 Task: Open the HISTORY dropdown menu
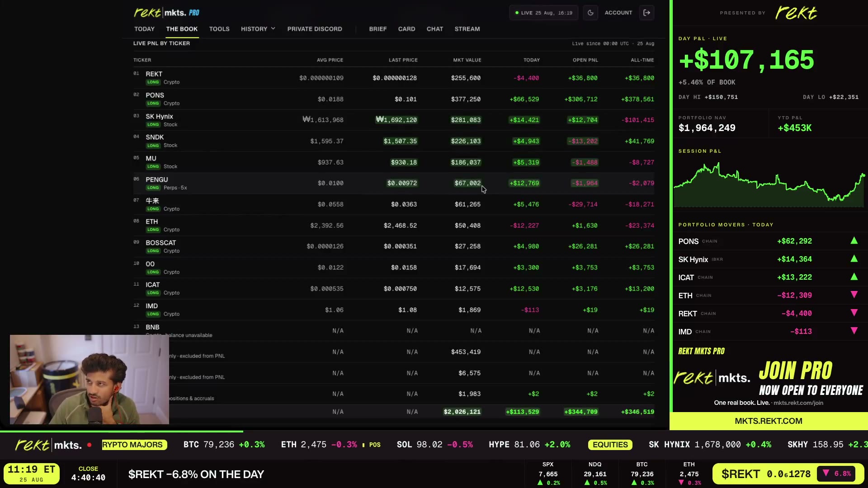258,29
